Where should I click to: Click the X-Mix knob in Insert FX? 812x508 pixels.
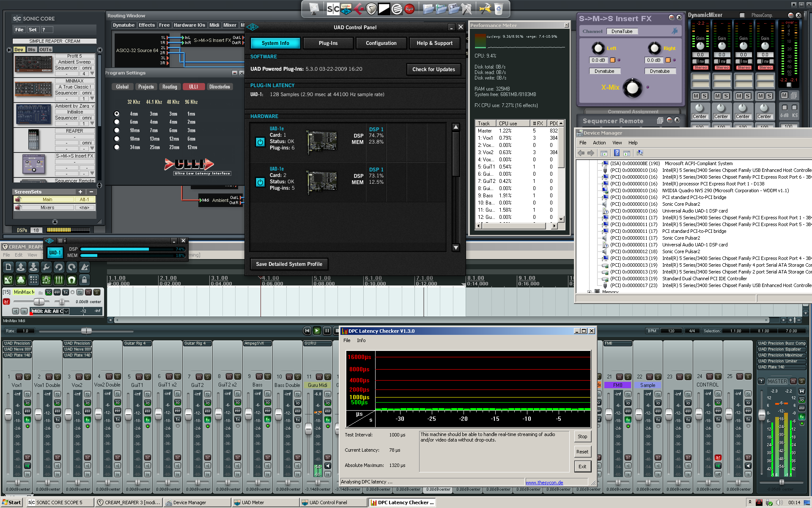[x=632, y=88]
